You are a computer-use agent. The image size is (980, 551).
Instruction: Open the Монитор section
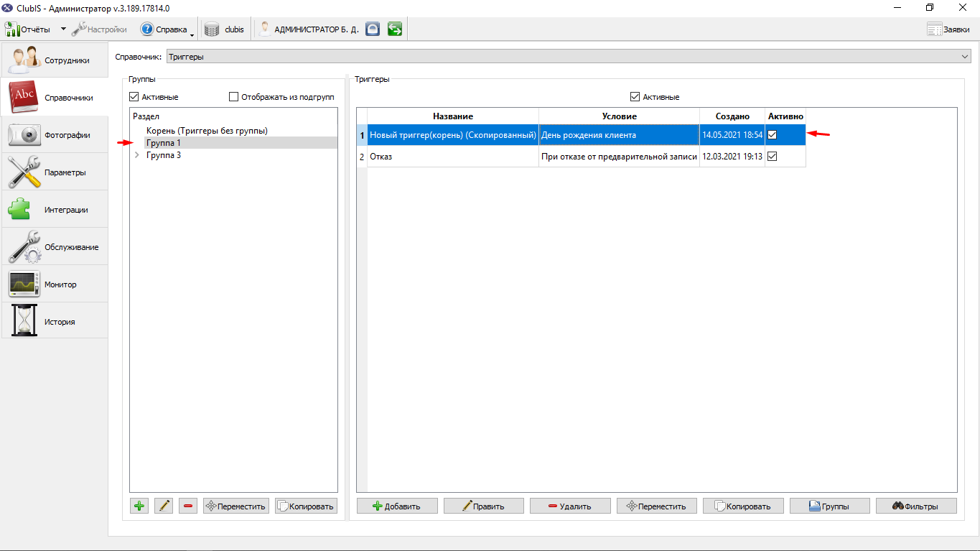(x=55, y=284)
